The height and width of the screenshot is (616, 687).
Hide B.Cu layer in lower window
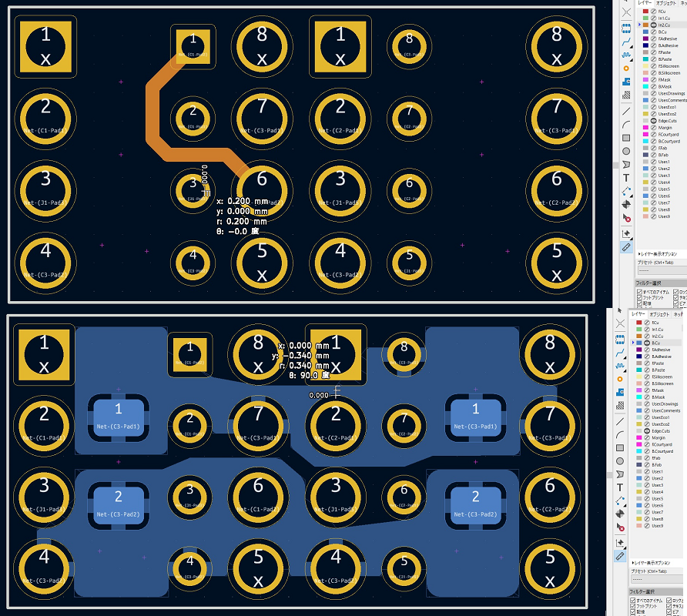pyautogui.click(x=647, y=343)
